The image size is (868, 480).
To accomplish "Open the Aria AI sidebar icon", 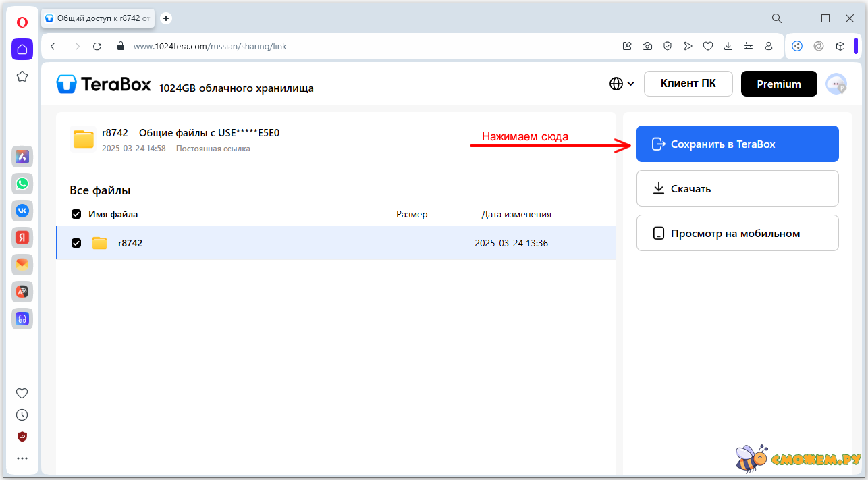I will pos(22,157).
